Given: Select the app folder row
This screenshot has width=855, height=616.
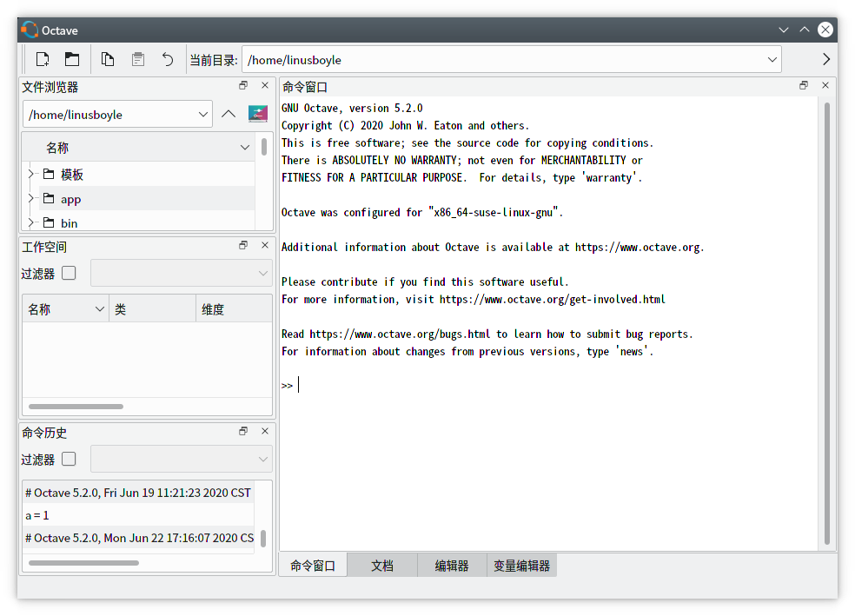Looking at the screenshot, I should point(147,198).
